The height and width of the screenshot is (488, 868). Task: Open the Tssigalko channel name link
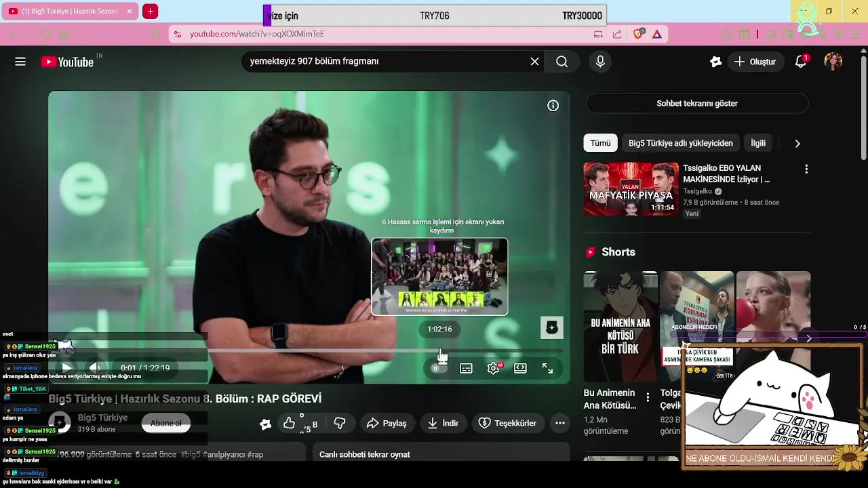pos(697,191)
